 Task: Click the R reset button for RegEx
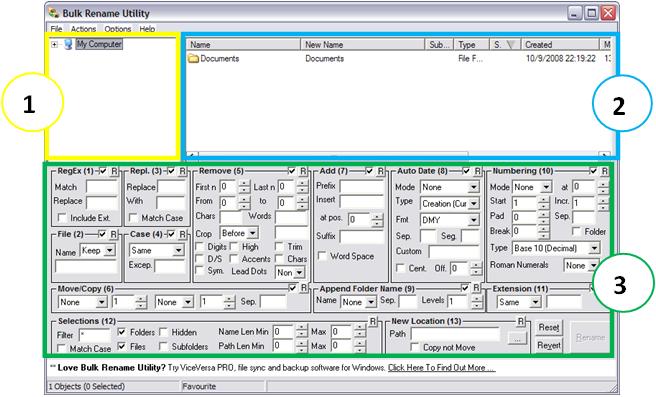coord(114,171)
